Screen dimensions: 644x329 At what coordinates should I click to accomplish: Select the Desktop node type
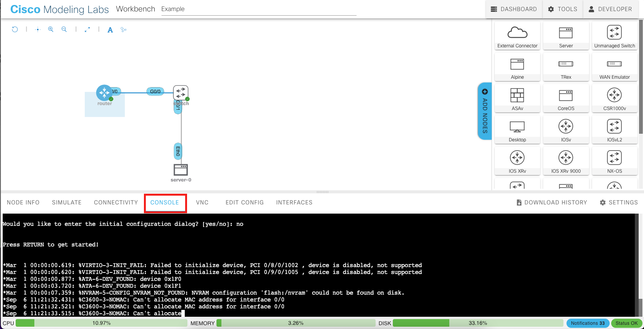(517, 130)
